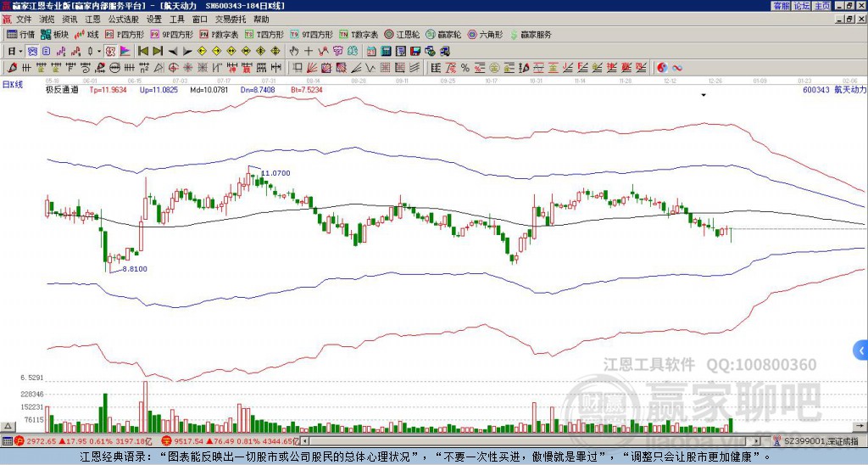
Task: Open the 文件 menu
Action: click(x=24, y=20)
